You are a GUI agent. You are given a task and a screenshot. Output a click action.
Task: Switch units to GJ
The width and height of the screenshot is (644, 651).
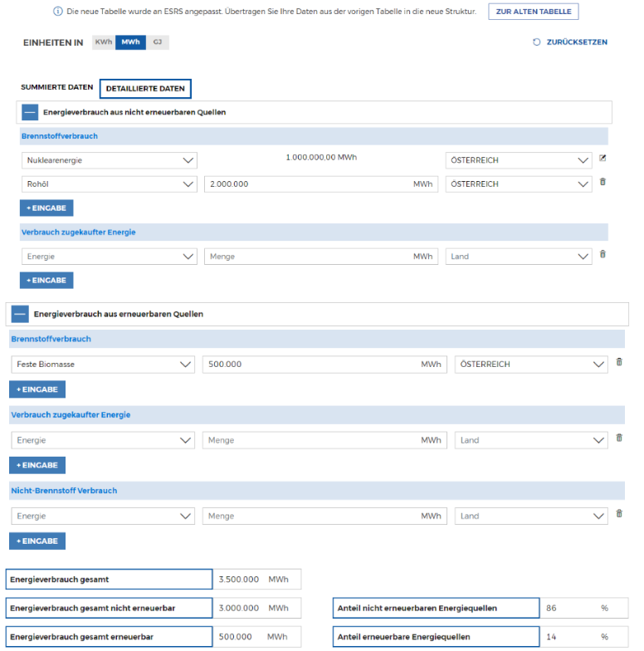point(158,42)
